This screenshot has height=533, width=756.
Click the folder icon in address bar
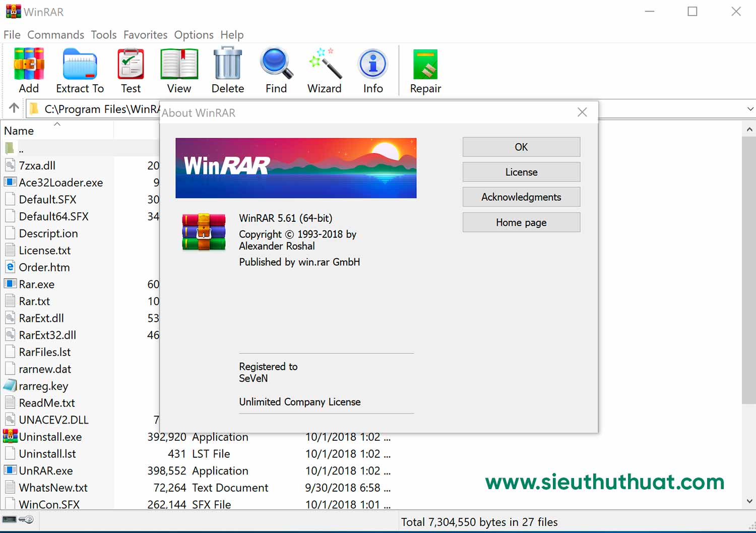[x=34, y=108]
